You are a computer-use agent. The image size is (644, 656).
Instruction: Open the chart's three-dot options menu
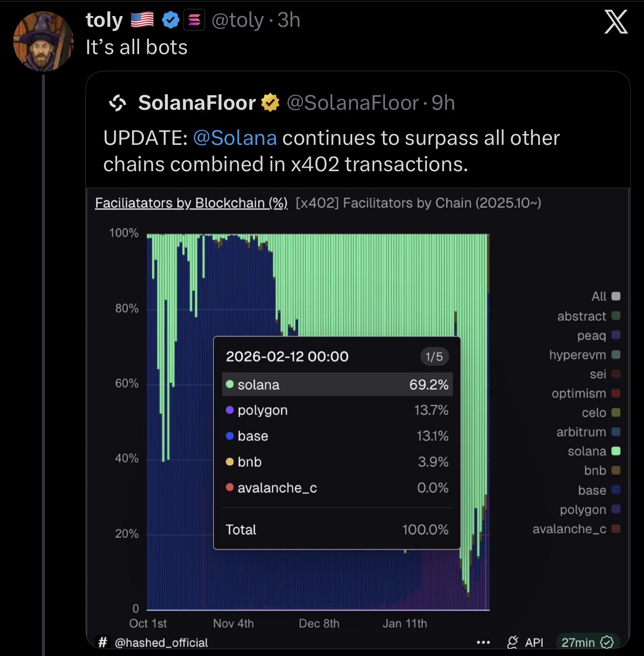(x=483, y=642)
